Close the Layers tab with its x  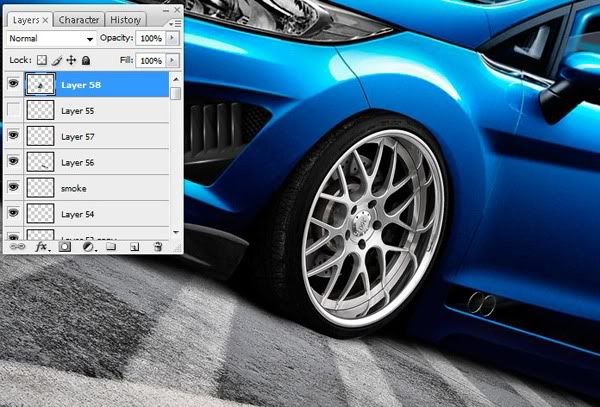click(45, 20)
